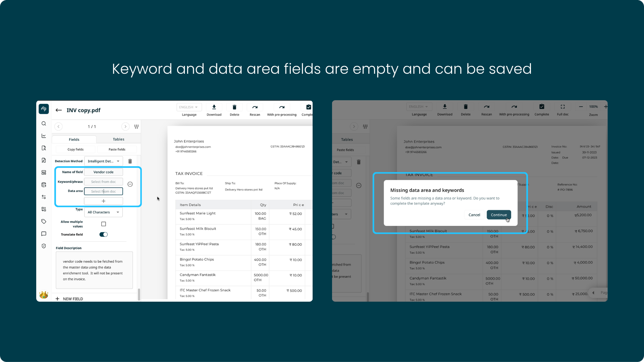The image size is (644, 362).
Task: Go to previous page arrow in left window
Action: [58, 127]
